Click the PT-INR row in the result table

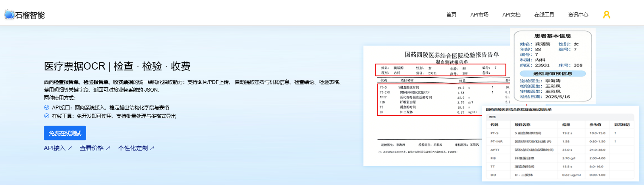560,141
